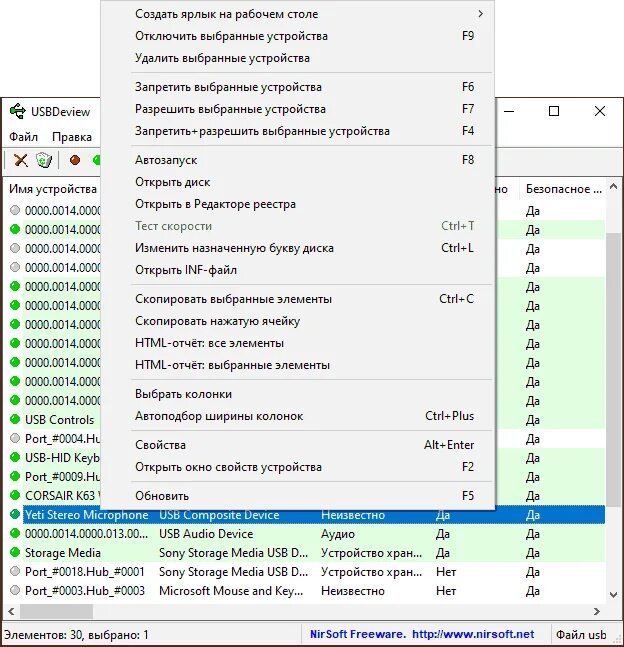Click the red dot disable toolbar icon
The image size is (624, 647).
click(x=75, y=160)
